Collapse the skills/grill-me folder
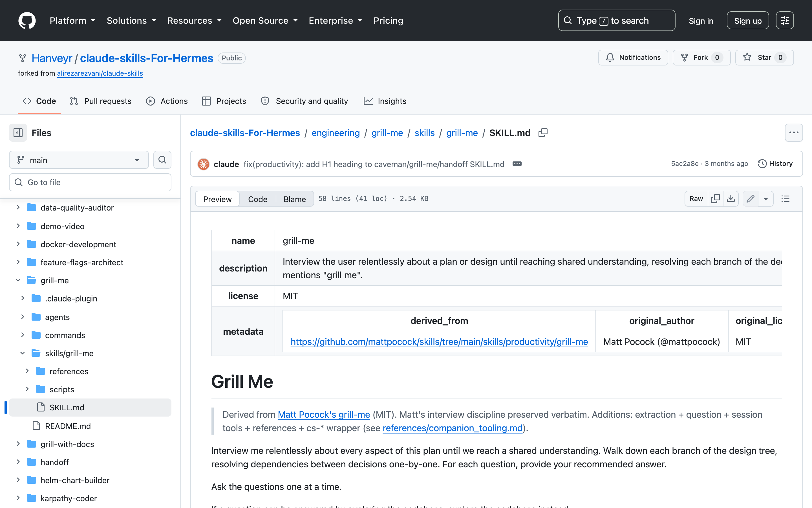The height and width of the screenshot is (508, 812). click(23, 353)
